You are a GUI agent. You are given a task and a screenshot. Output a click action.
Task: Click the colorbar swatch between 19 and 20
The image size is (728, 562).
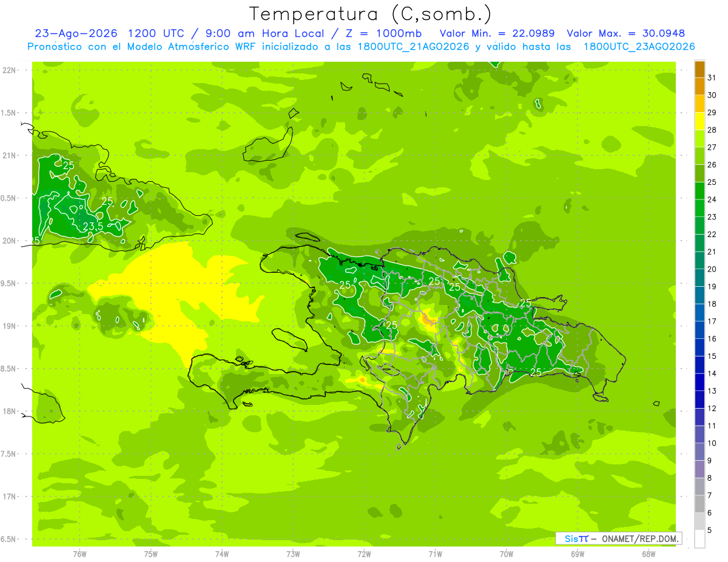[x=699, y=278]
